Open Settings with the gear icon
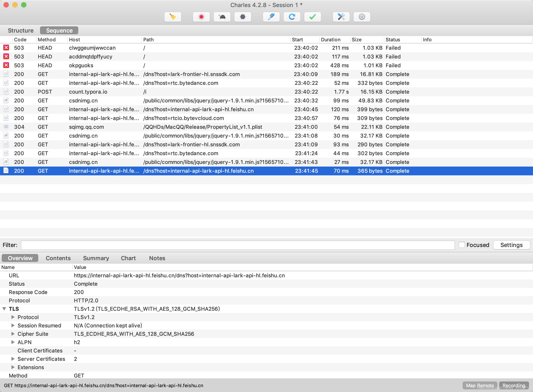 (361, 17)
